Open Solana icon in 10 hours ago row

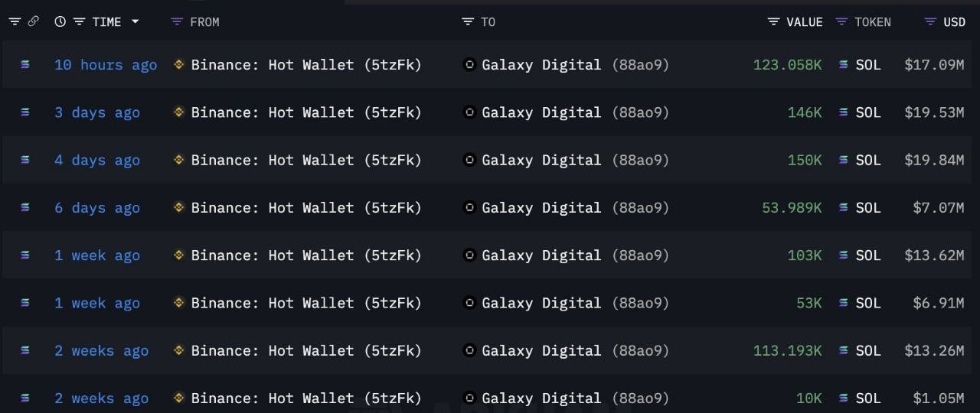click(25, 65)
